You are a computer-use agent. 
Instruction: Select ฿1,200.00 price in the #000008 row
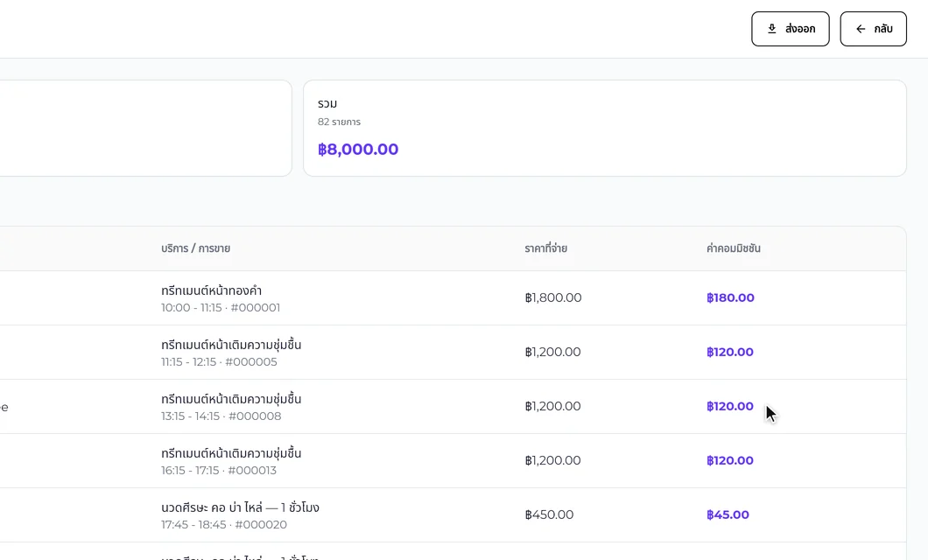pyautogui.click(x=552, y=407)
